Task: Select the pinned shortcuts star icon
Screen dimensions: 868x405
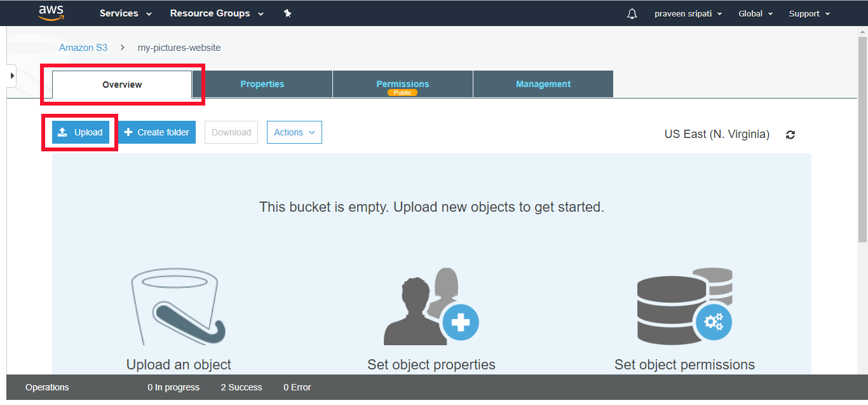Action: 287,13
